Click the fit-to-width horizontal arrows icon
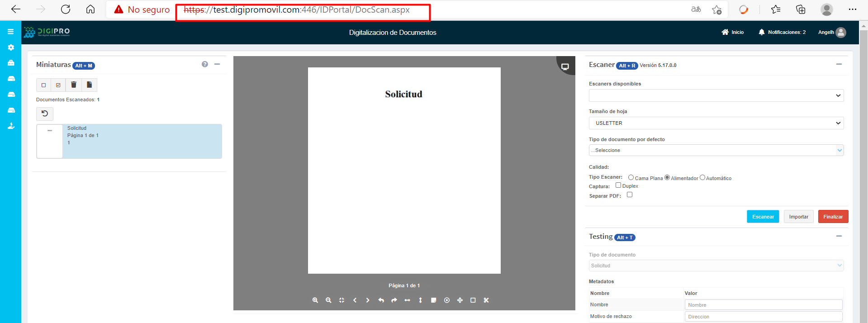The width and height of the screenshot is (868, 323). (407, 300)
